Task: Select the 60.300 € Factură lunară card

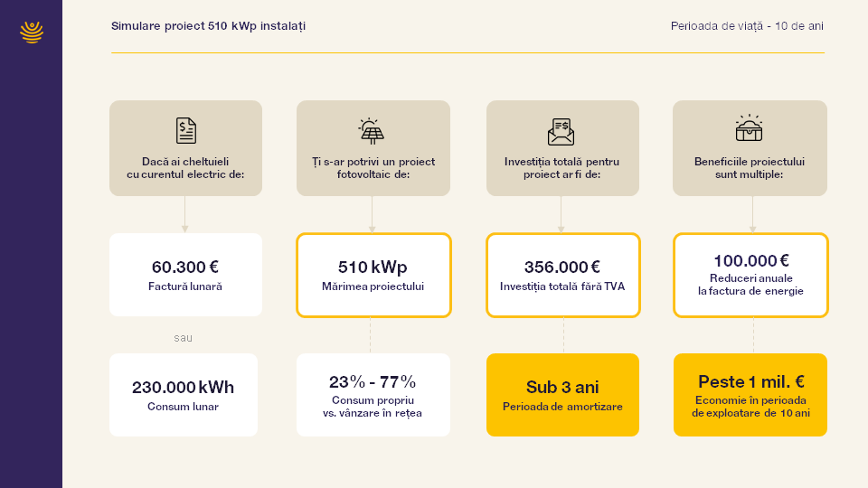Action: pos(186,275)
